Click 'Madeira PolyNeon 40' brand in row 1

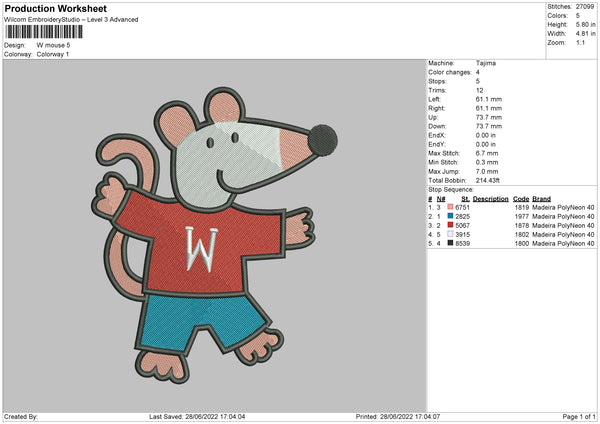pyautogui.click(x=563, y=207)
